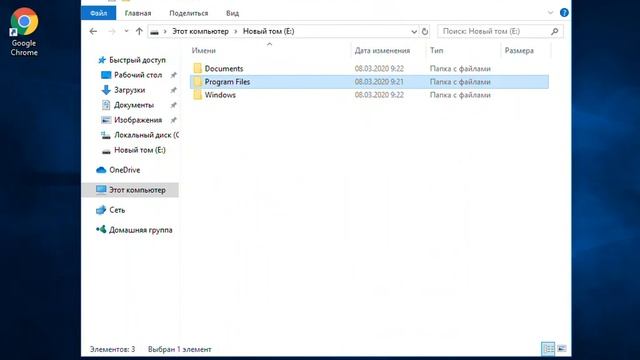Select the Windows folder

click(220, 95)
